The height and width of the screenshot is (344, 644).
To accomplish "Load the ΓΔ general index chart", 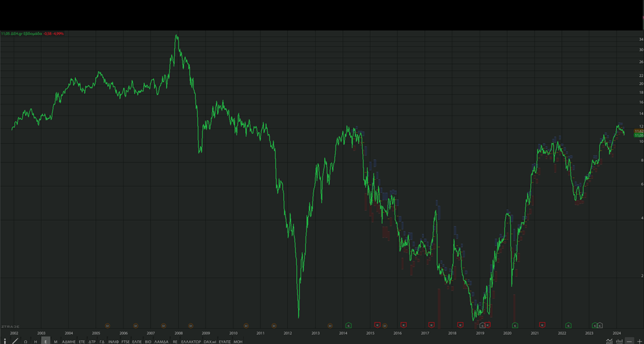I will (102, 342).
